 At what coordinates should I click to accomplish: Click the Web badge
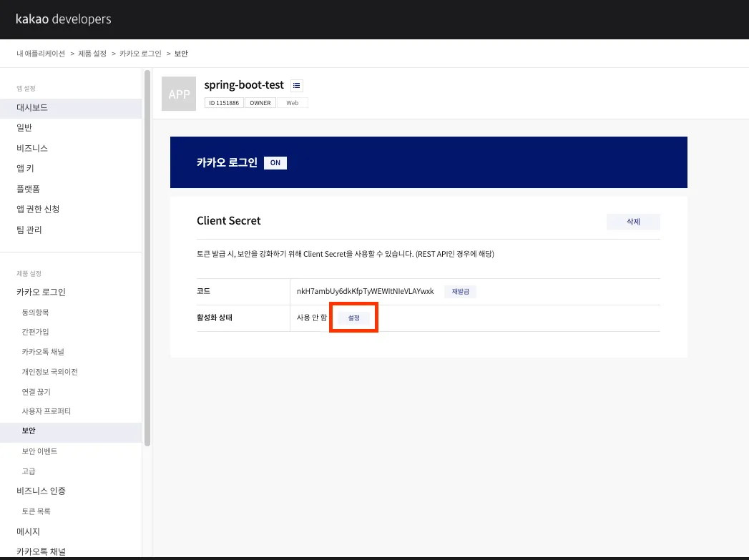point(293,103)
